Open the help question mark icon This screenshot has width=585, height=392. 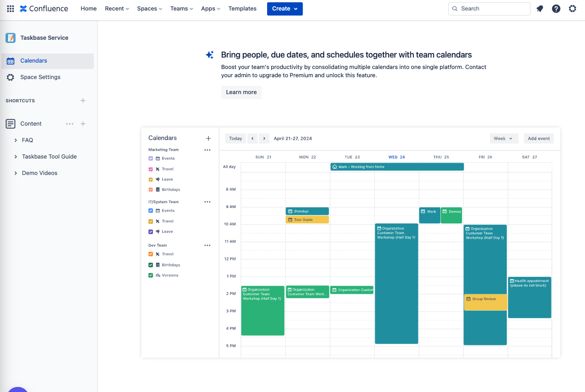click(x=556, y=9)
